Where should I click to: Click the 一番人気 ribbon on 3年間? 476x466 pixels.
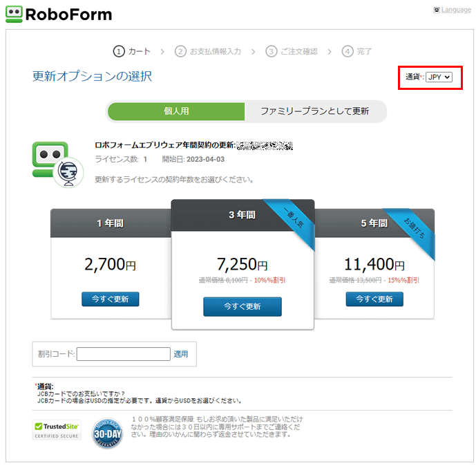pos(294,218)
